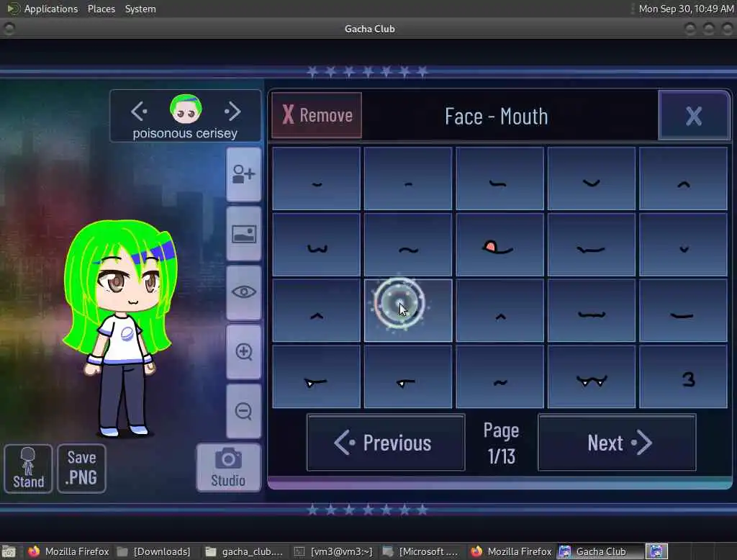Image resolution: width=737 pixels, height=560 pixels.
Task: Open the Places menu
Action: 101,9
